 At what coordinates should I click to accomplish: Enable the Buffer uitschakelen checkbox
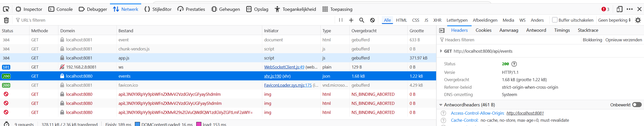(x=555, y=20)
